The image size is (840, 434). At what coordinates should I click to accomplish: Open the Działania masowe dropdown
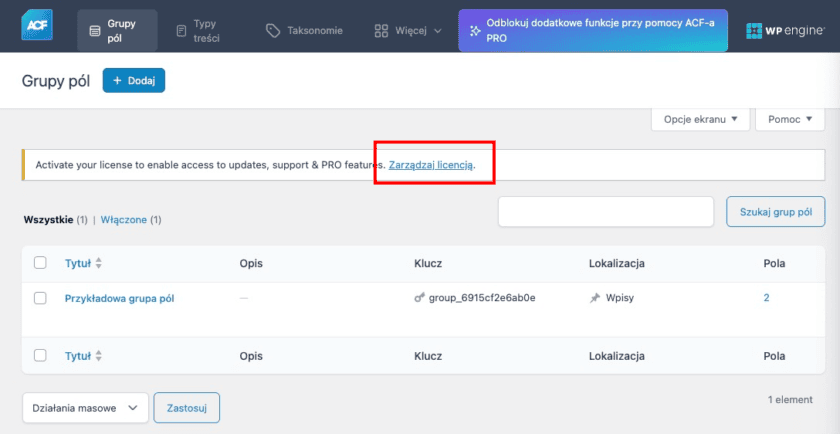pyautogui.click(x=85, y=408)
